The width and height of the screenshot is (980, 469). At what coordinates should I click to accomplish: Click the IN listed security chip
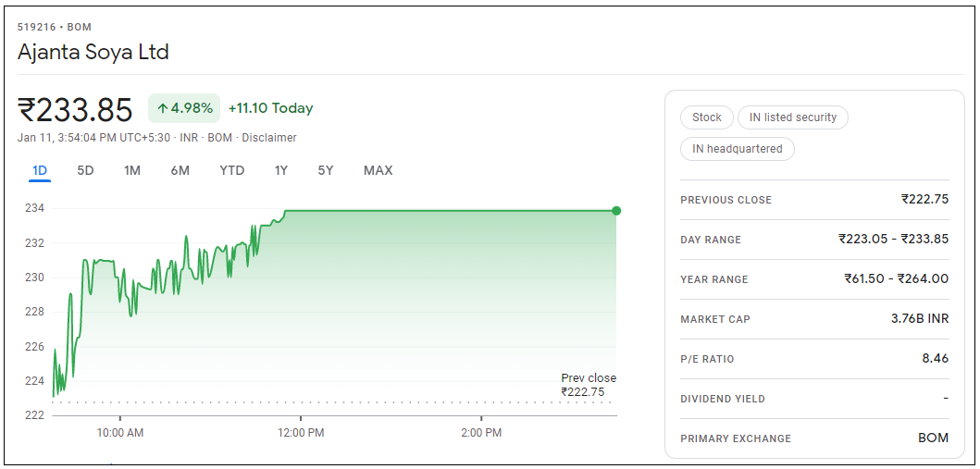(x=792, y=117)
